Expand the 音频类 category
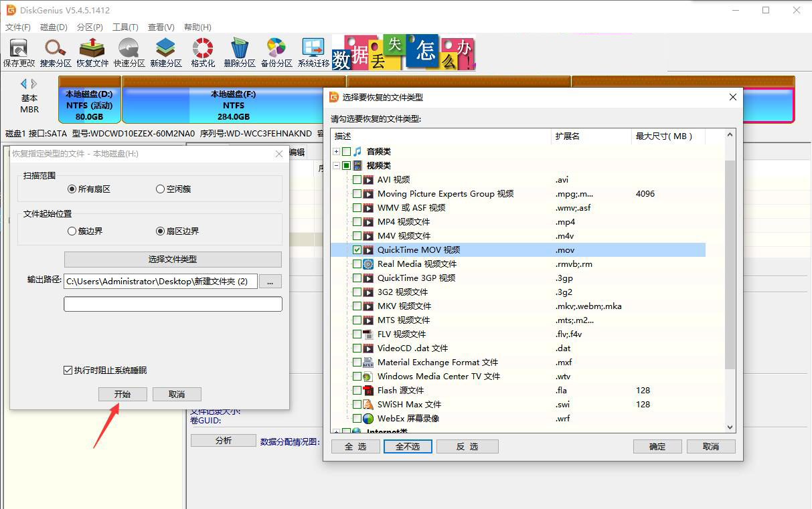The height and width of the screenshot is (509, 812). pyautogui.click(x=336, y=151)
